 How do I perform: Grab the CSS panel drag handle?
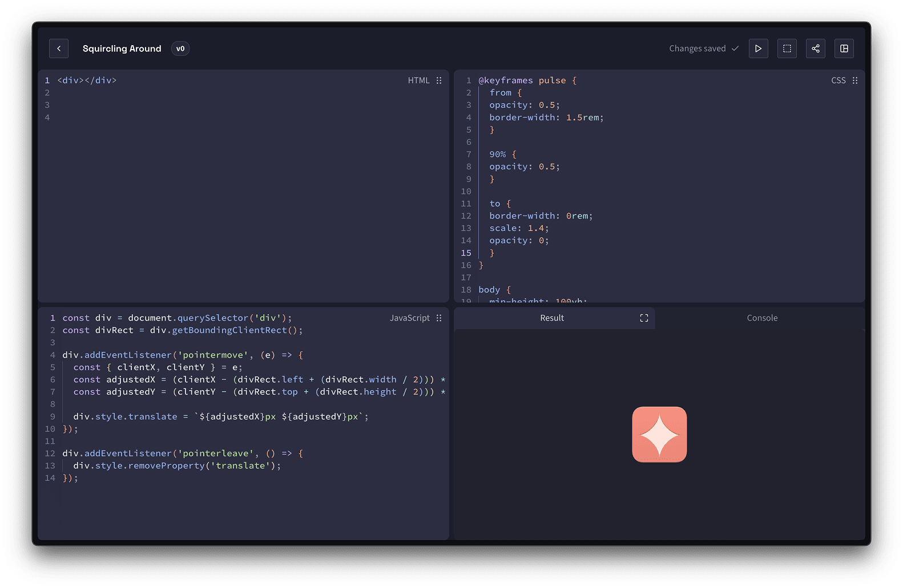tap(854, 80)
